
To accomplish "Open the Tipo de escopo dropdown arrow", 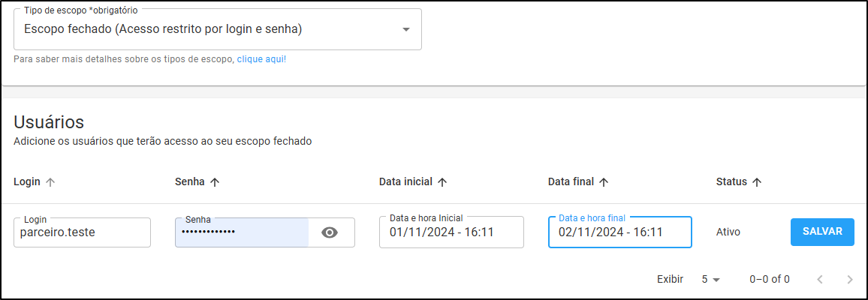I will [x=406, y=30].
